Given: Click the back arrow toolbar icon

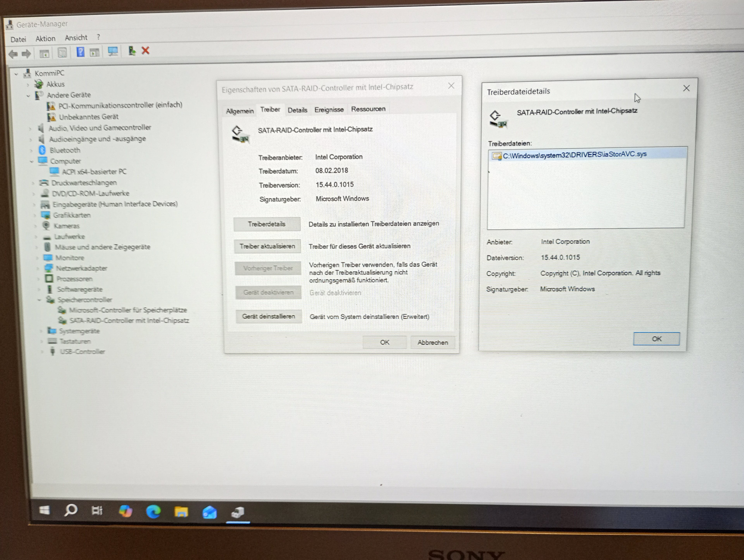Looking at the screenshot, I should [13, 54].
